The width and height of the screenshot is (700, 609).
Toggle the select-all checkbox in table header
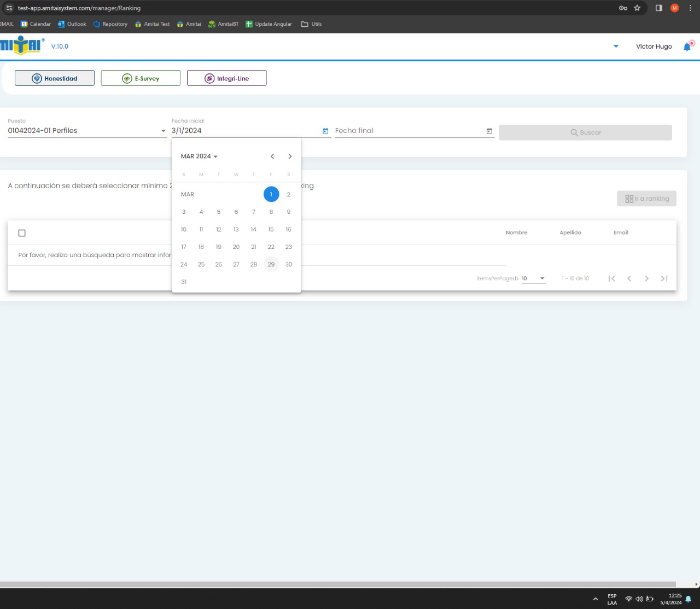tap(22, 233)
